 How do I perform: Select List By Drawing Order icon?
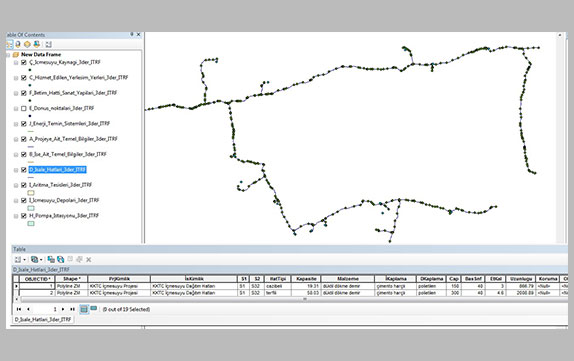(9, 44)
